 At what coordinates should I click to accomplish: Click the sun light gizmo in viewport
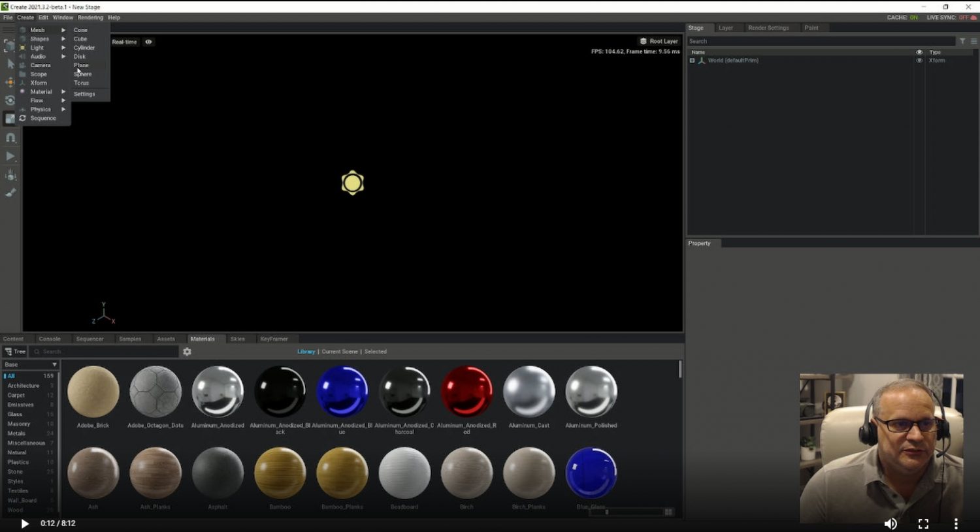pyautogui.click(x=352, y=183)
